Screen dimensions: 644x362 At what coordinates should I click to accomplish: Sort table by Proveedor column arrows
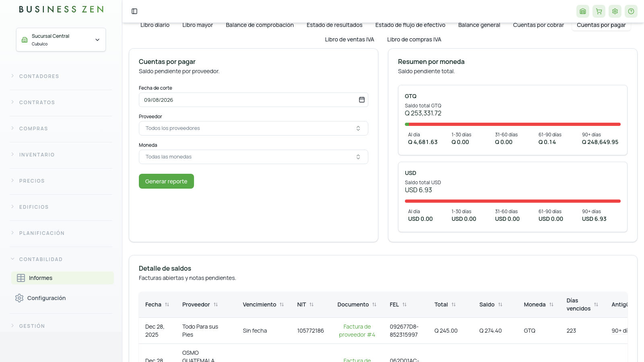click(216, 304)
